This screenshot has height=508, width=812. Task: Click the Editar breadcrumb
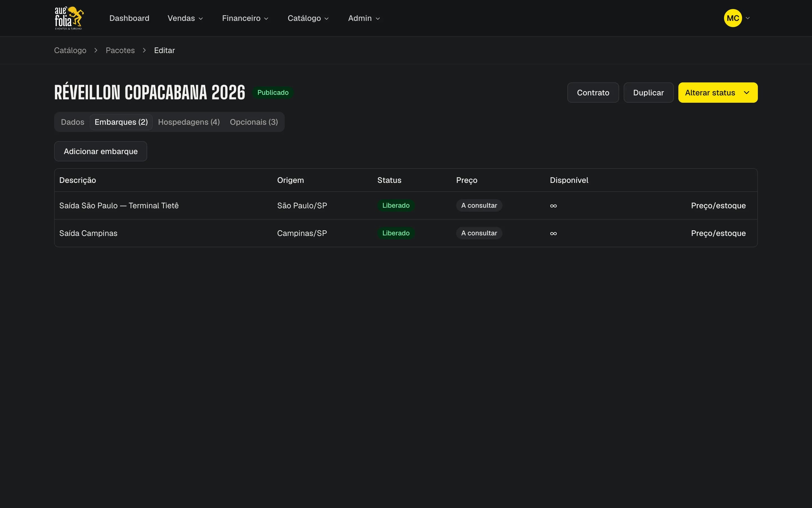[x=164, y=51]
